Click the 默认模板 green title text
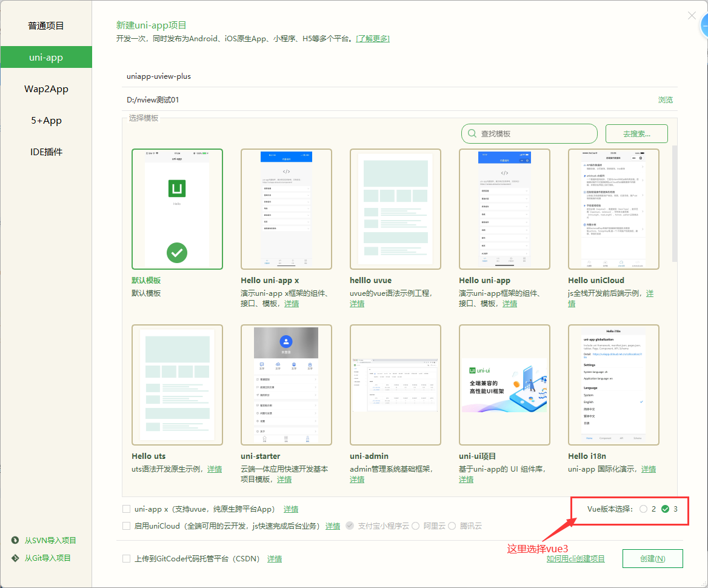The width and height of the screenshot is (708, 588). (146, 280)
